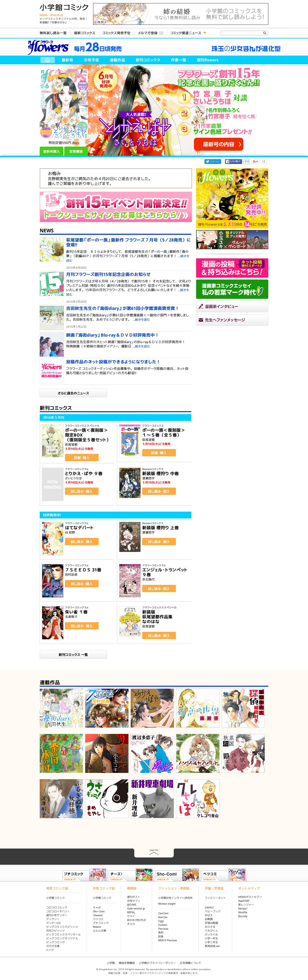Screen dimensions: 308x980
Task: Open the メルマガ登録 menu item
Action: pos(150,33)
